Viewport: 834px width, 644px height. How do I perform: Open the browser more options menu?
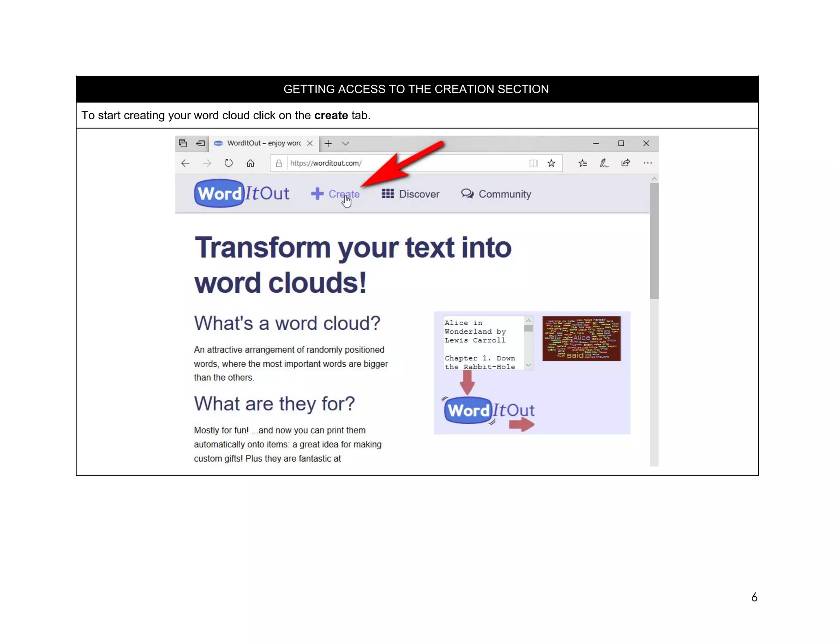[x=647, y=163]
